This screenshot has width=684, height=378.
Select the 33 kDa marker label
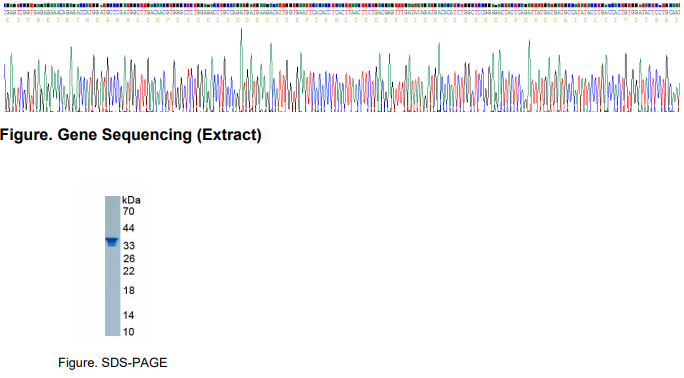[129, 245]
